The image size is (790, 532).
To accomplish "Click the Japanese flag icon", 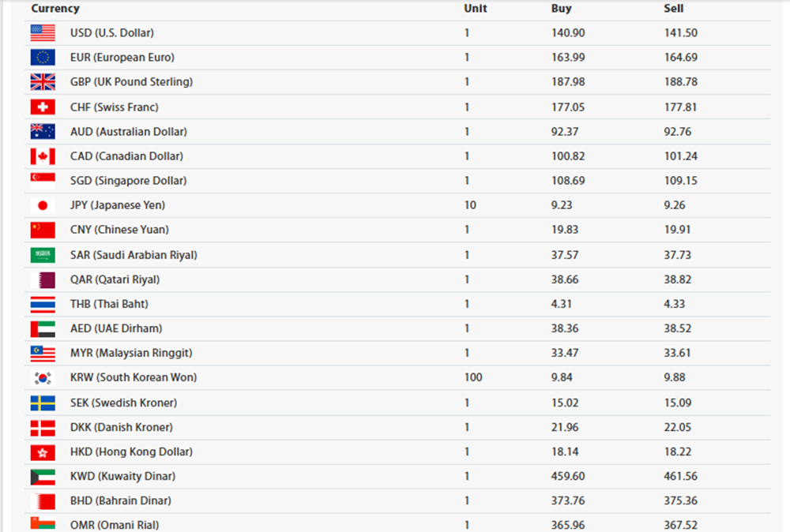I will click(43, 205).
